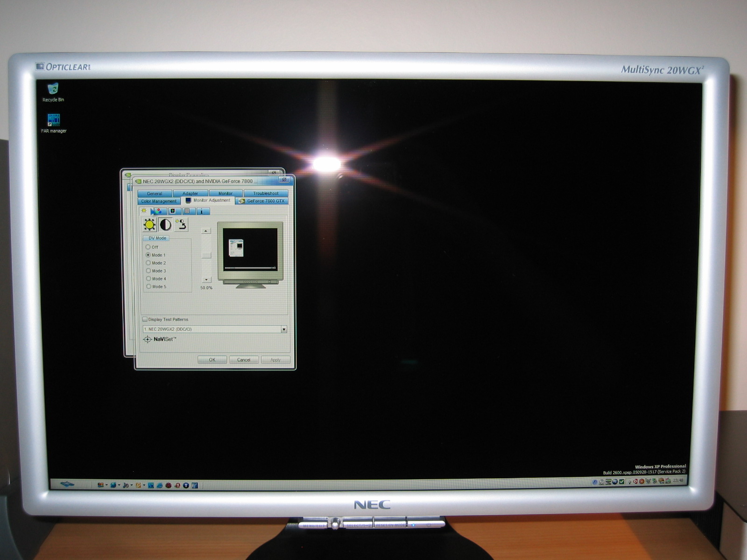Image resolution: width=747 pixels, height=560 pixels.
Task: Click the help button in the NEC dialog title bar
Action: 284,180
